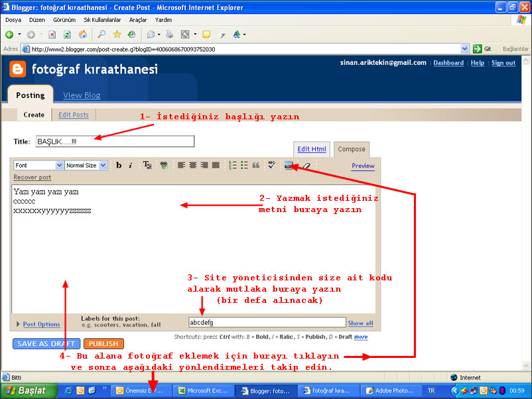
Task: Open the Normal Size dropdown
Action: pyautogui.click(x=86, y=165)
